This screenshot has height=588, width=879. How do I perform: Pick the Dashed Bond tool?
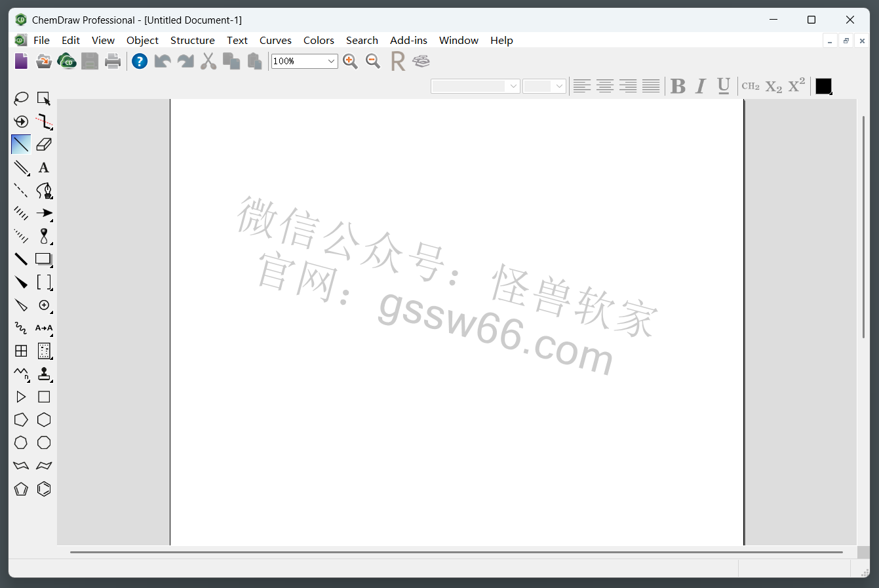pyautogui.click(x=21, y=191)
